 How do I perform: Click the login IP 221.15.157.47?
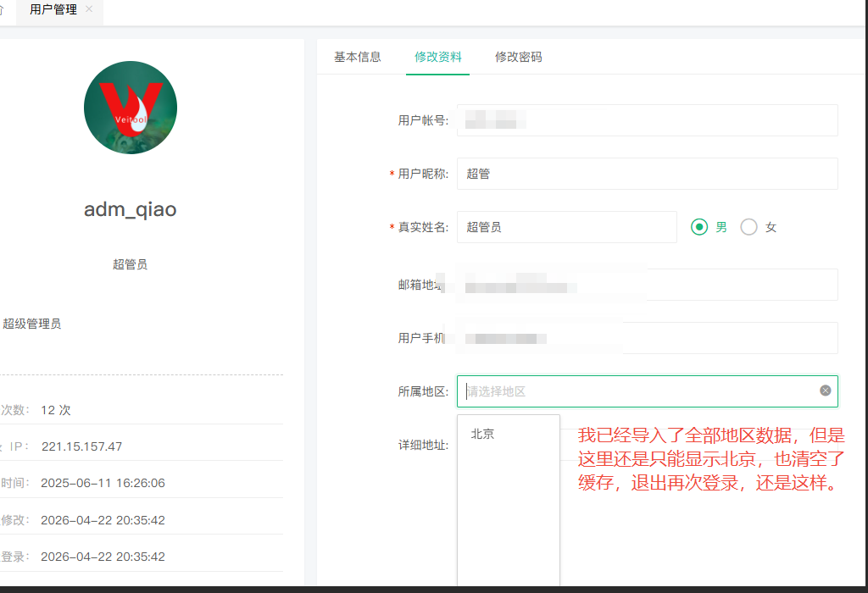click(81, 446)
